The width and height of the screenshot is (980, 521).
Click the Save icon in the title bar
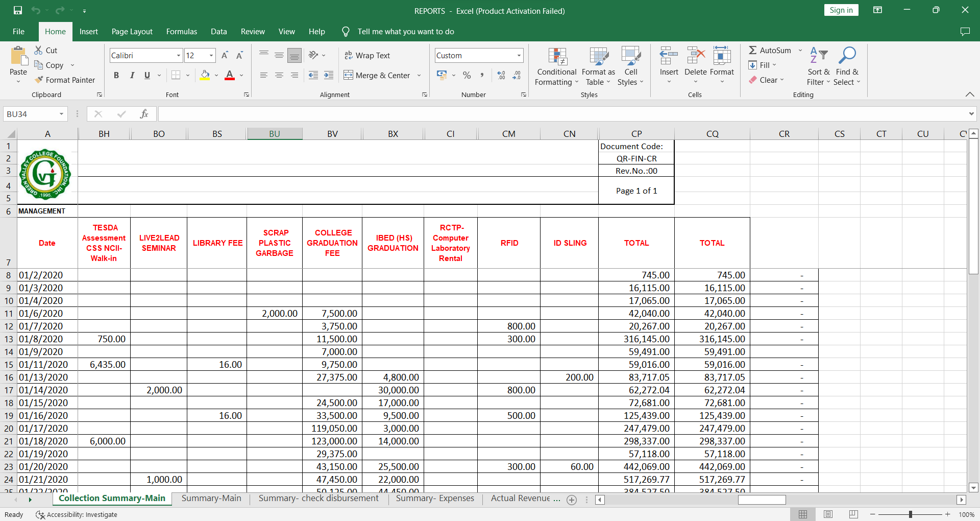click(x=18, y=10)
